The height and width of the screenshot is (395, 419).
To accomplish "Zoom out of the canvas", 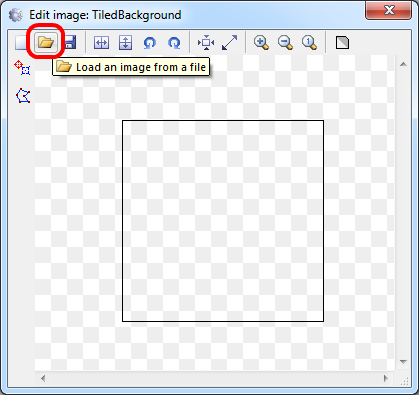I will click(x=285, y=43).
